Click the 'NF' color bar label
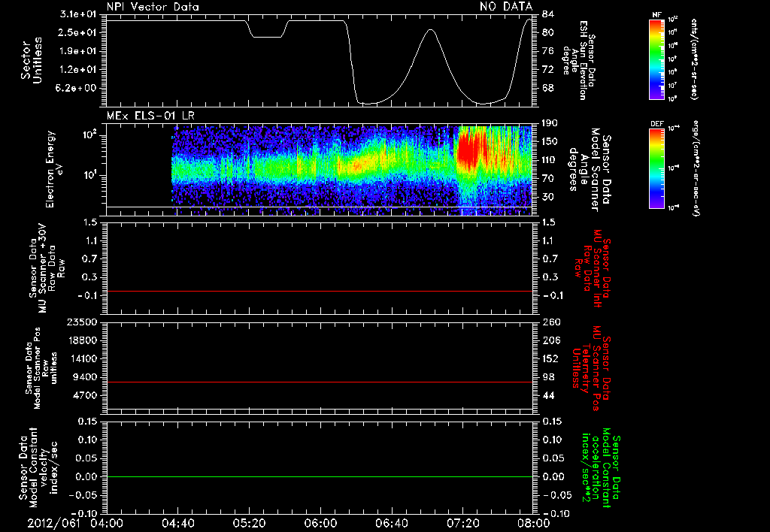The image size is (770, 532). 656,15
